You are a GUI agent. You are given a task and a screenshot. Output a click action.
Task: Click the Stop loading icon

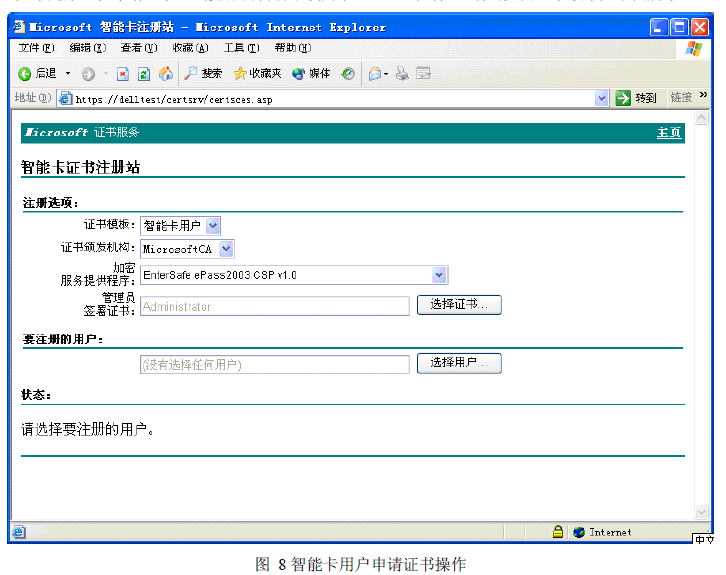click(x=123, y=74)
